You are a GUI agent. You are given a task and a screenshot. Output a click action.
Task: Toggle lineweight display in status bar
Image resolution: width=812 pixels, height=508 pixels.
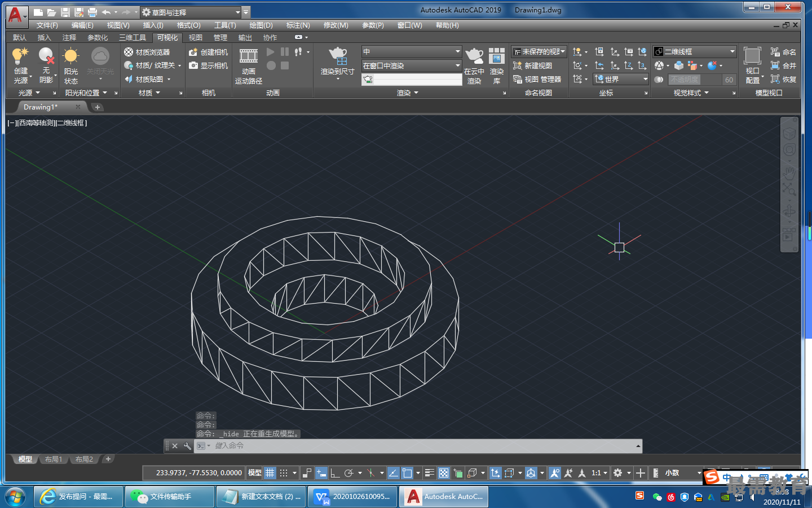tap(430, 473)
